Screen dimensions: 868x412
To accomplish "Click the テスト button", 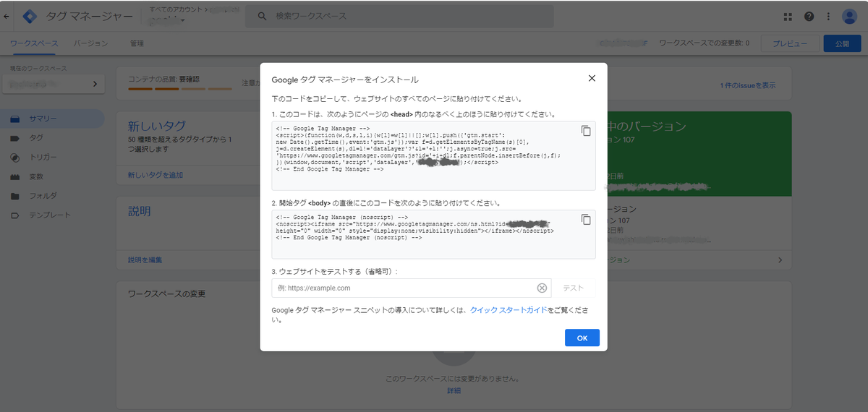I will tap(574, 288).
